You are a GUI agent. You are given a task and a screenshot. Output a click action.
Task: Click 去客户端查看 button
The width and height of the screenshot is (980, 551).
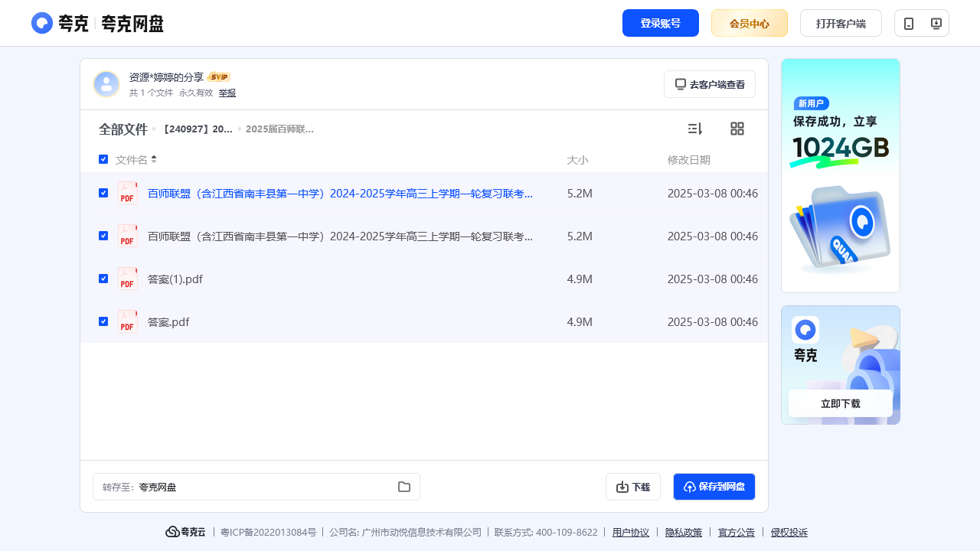[x=710, y=84]
